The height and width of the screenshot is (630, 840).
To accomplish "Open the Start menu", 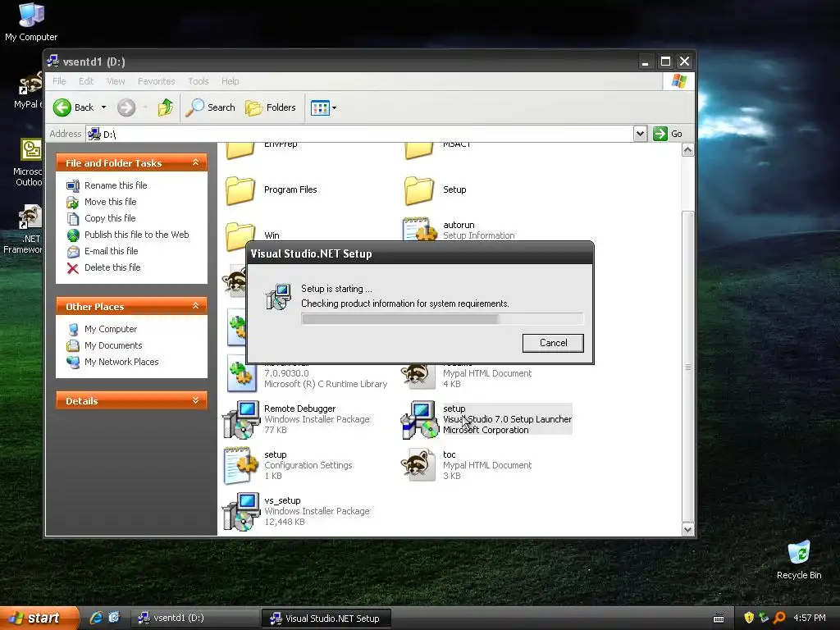I will pos(39,619).
